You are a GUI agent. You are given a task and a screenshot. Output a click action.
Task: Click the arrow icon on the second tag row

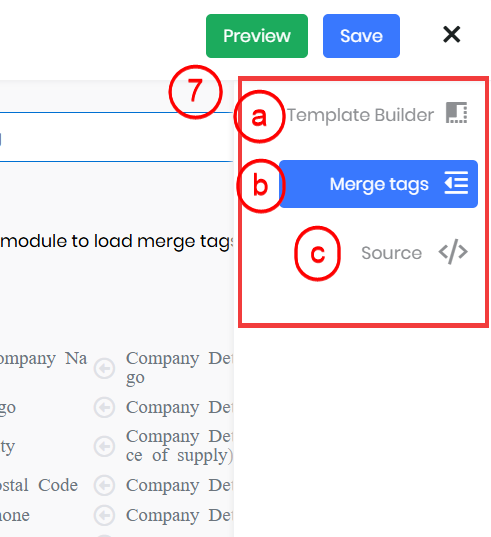(104, 407)
